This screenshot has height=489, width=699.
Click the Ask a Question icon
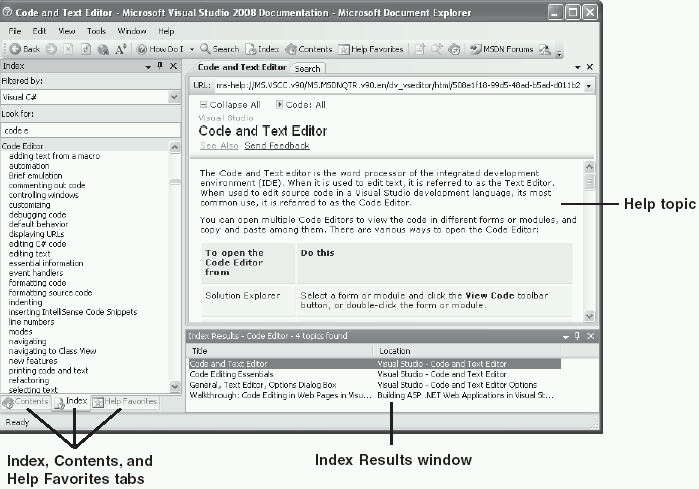pos(545,49)
